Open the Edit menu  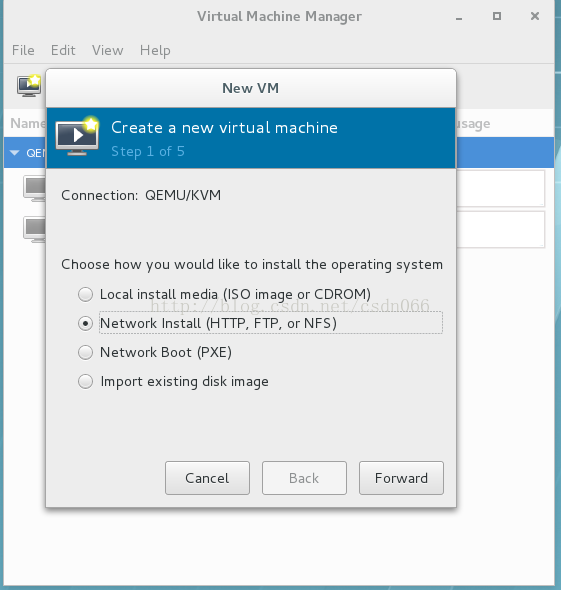coord(63,50)
